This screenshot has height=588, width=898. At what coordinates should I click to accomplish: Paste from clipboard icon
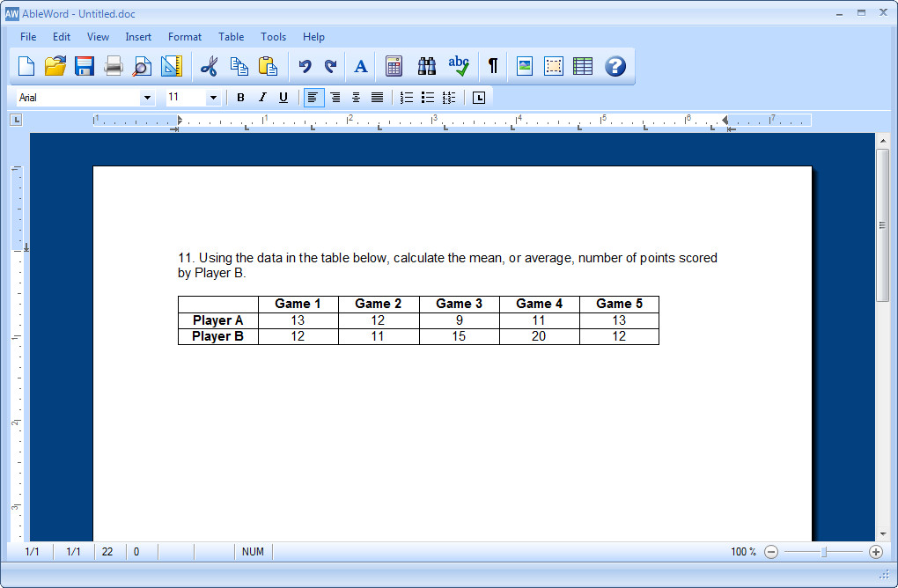(x=268, y=66)
